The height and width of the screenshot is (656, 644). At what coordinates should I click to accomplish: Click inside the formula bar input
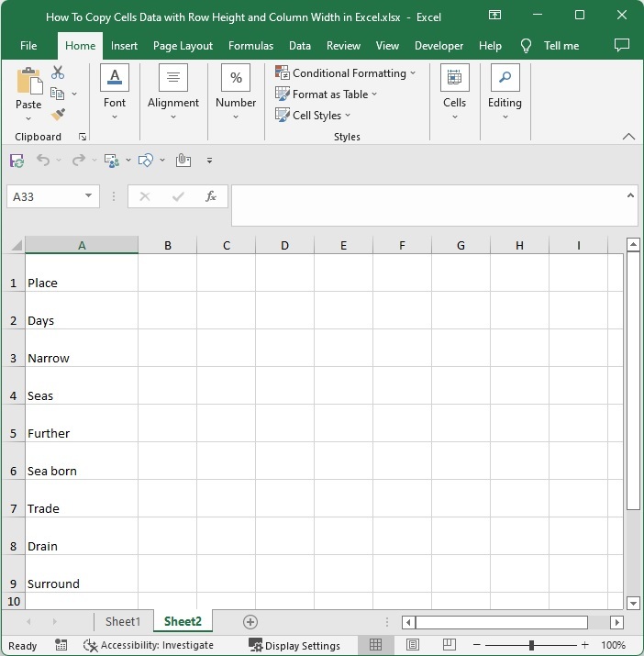429,205
